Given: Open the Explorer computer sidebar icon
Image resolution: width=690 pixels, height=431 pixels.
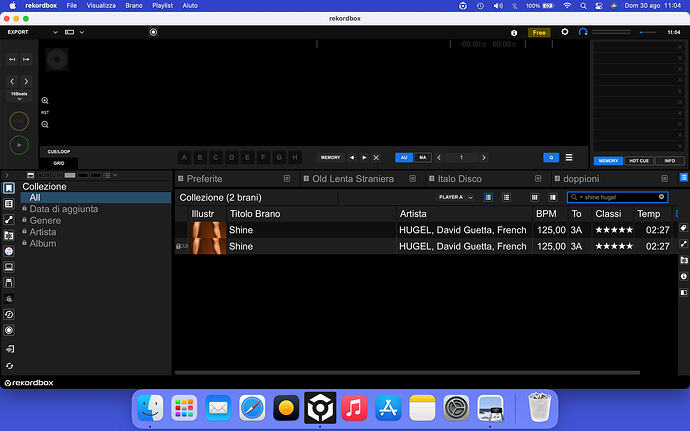Looking at the screenshot, I should [x=9, y=267].
